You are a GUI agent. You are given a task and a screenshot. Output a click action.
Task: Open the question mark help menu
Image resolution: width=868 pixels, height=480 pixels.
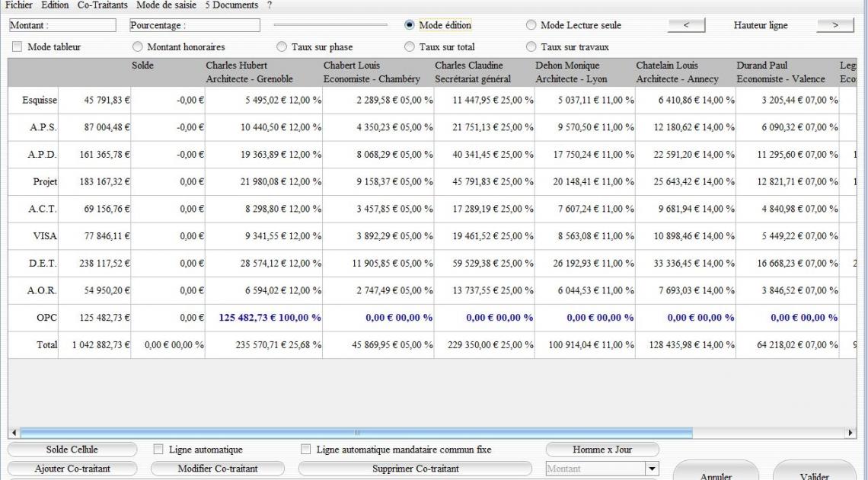click(270, 5)
